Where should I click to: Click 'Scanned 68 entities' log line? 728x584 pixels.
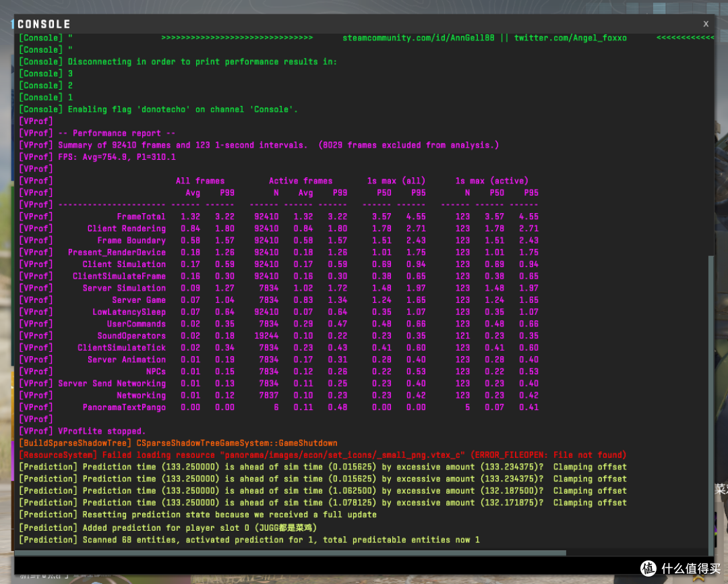point(249,540)
